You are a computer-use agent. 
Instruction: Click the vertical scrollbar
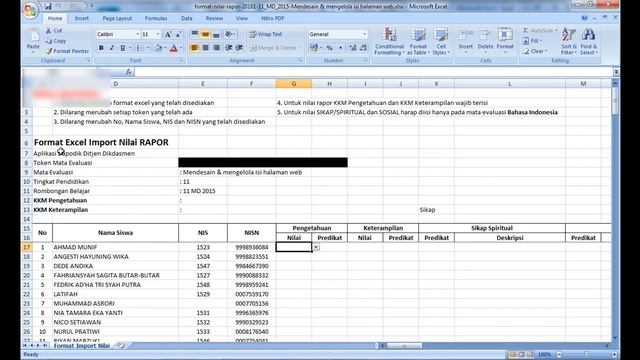click(615, 211)
